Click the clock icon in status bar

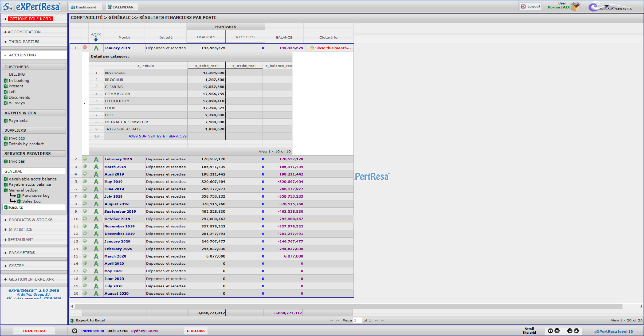point(75,331)
